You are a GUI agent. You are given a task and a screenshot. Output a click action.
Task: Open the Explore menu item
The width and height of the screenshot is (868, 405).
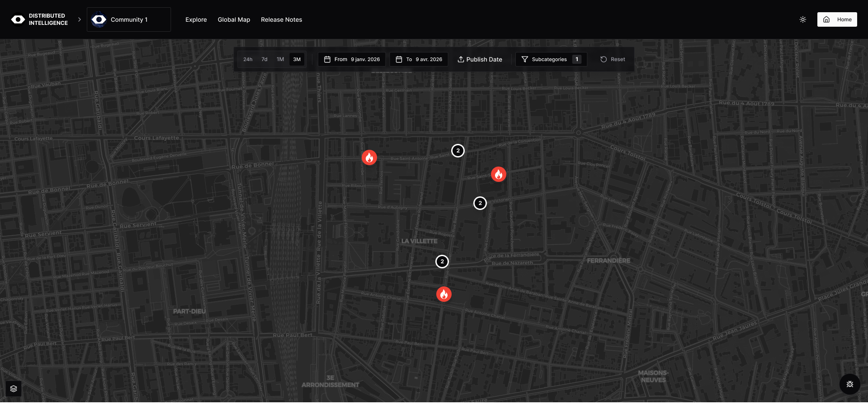click(196, 19)
